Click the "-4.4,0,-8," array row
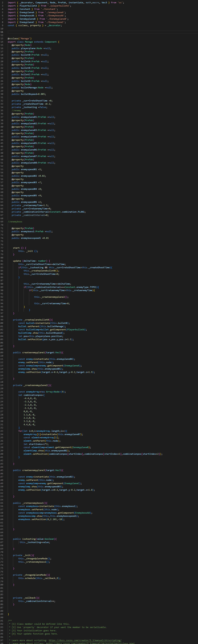This screenshot has height=644, width=198. click(x=30, y=398)
